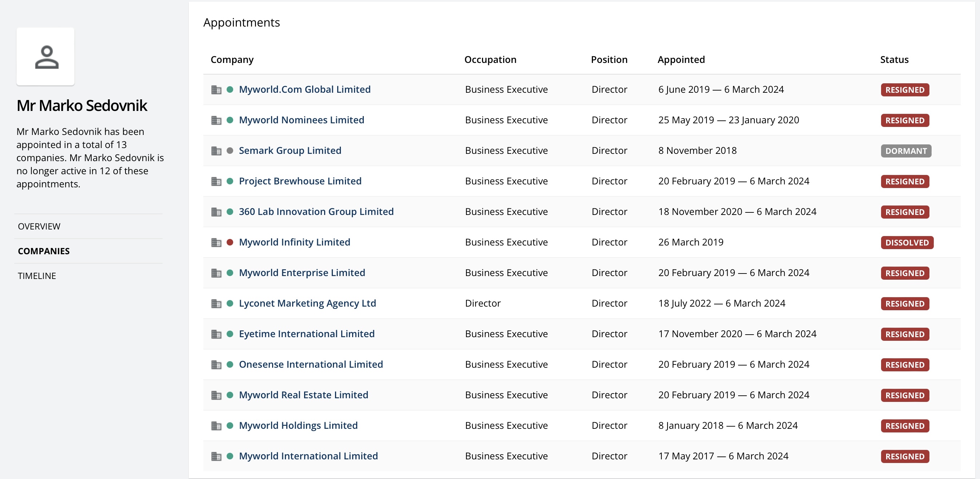
Task: Click building icon beside Myworld.Com Global Limited
Action: (216, 90)
